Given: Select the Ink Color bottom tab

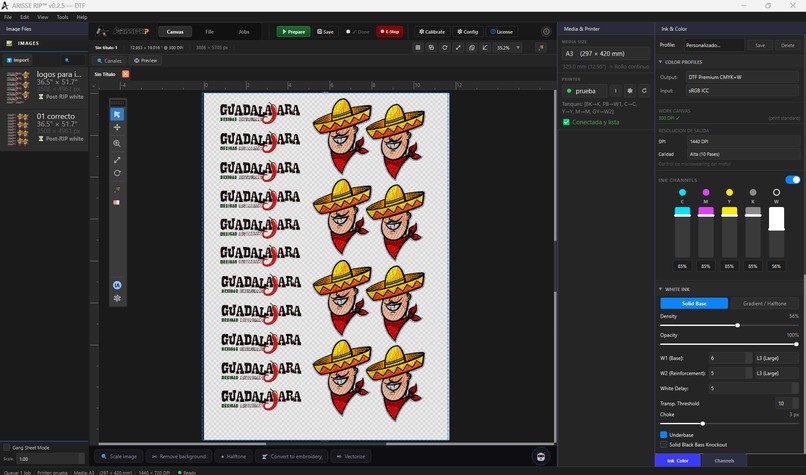Looking at the screenshot, I should click(677, 461).
